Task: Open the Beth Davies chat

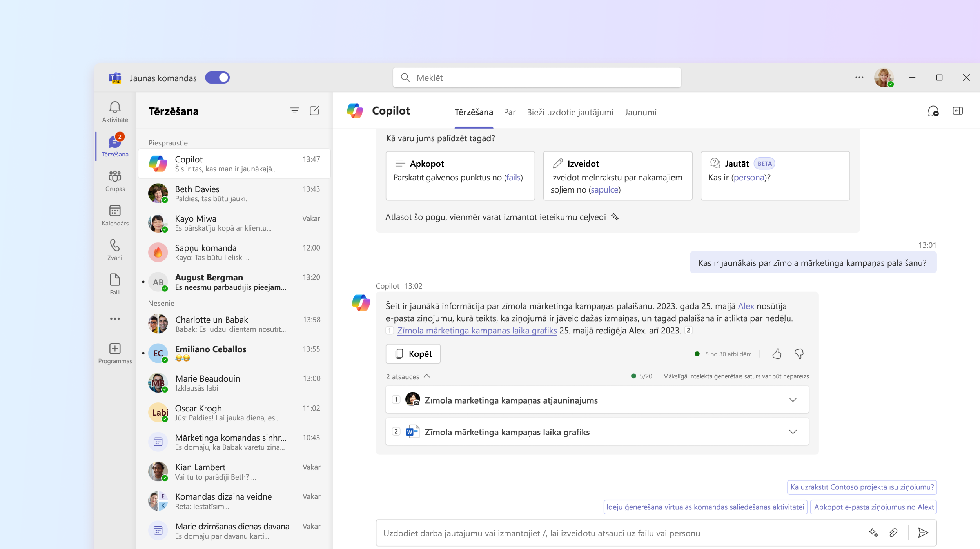Action: [234, 193]
